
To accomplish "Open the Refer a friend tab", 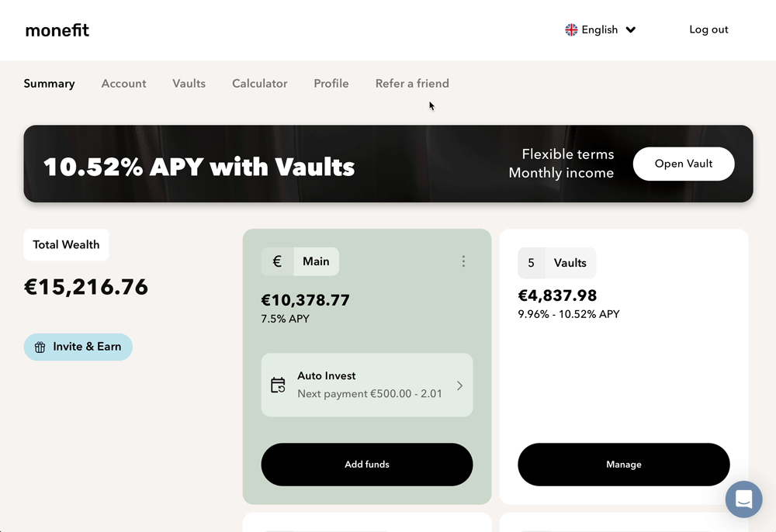I will coord(412,84).
